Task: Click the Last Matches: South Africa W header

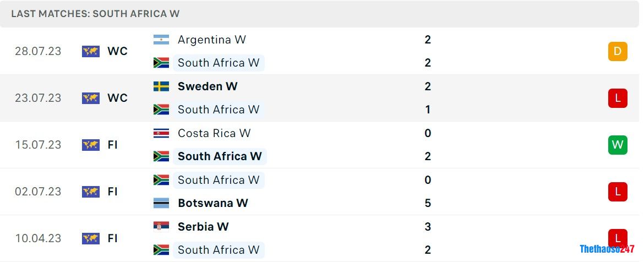Action: click(x=95, y=14)
